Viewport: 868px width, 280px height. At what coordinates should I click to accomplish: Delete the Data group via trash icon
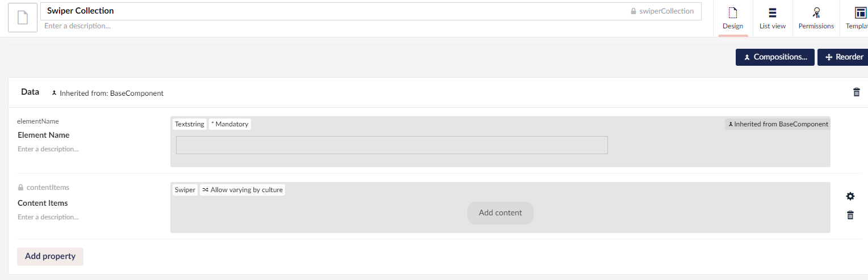[x=857, y=92]
